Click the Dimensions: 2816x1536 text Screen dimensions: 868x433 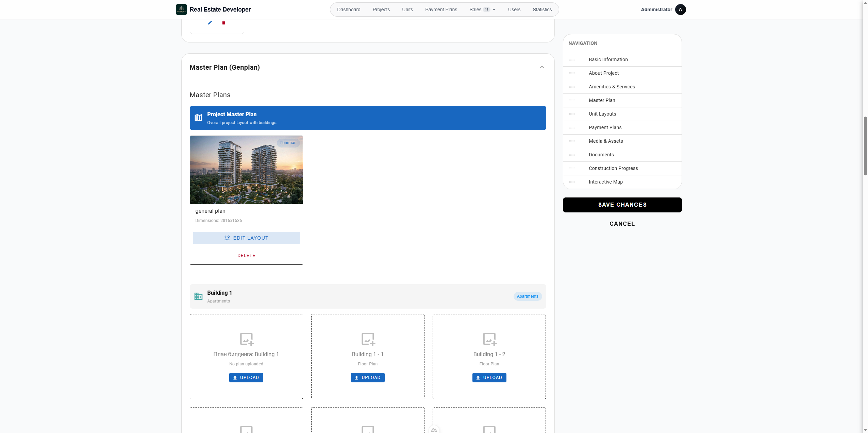[x=218, y=221]
